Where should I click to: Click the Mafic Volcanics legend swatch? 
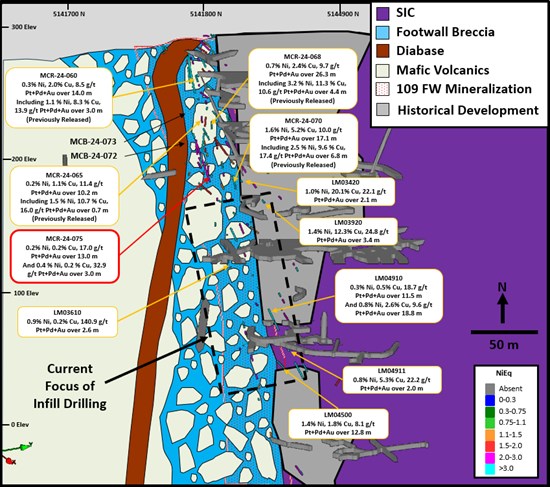[383, 71]
